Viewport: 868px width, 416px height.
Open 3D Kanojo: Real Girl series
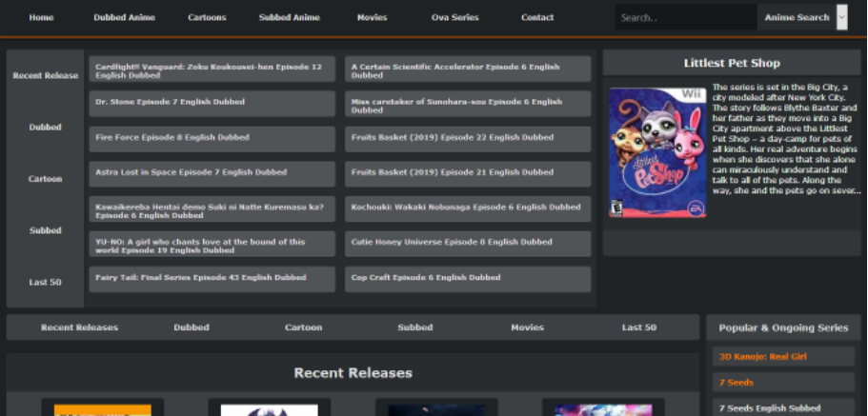(x=783, y=357)
